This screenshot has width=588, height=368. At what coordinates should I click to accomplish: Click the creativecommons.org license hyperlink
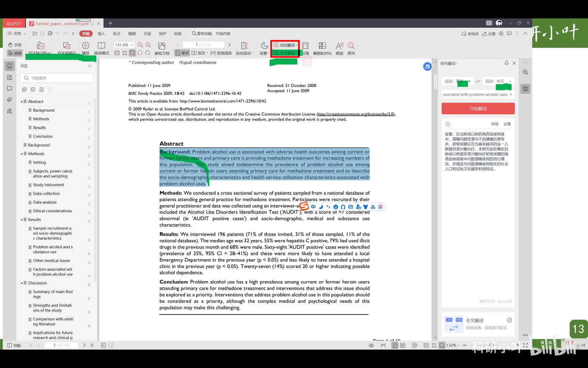pyautogui.click(x=356, y=114)
